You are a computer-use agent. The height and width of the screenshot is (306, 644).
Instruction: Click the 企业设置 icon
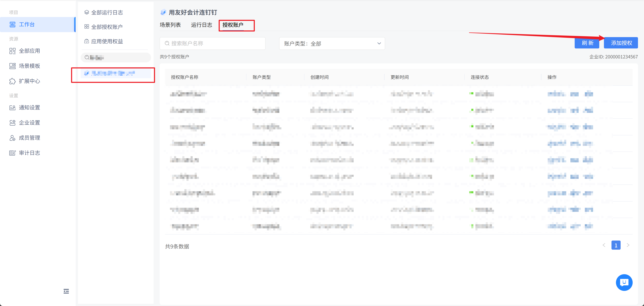pos(12,123)
